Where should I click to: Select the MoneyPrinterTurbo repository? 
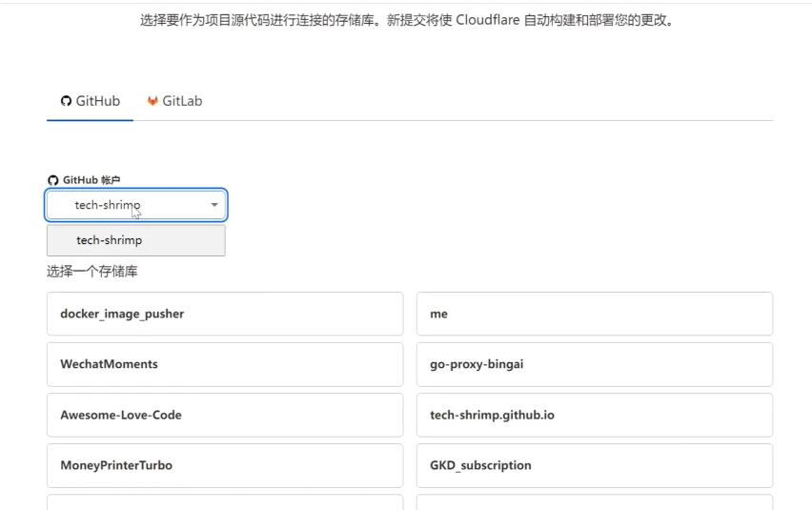tap(225, 465)
